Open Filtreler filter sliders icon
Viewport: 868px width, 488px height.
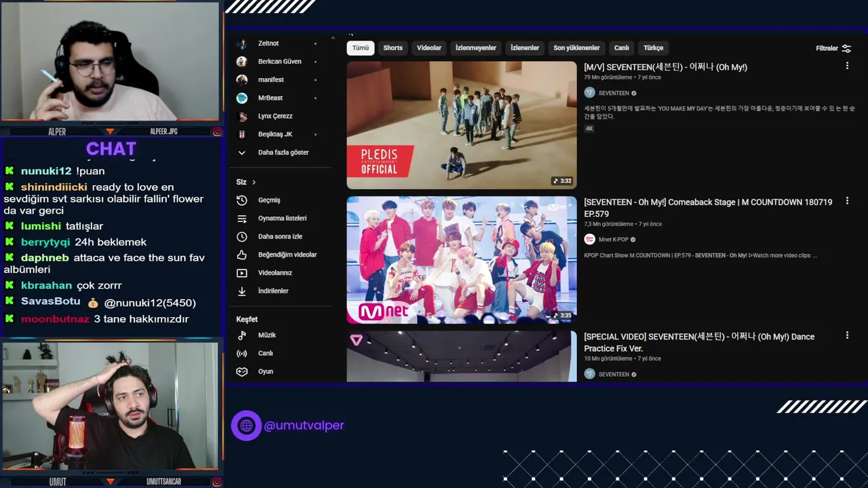tap(846, 48)
